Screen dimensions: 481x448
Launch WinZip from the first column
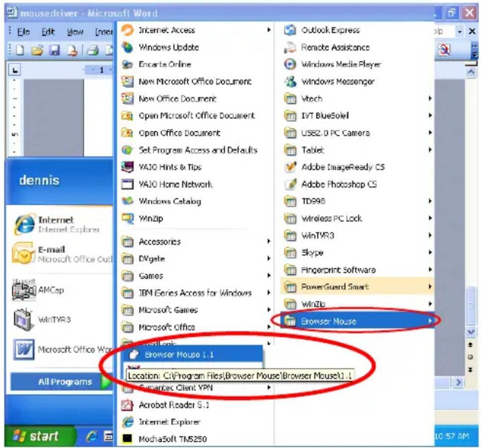[x=196, y=218]
